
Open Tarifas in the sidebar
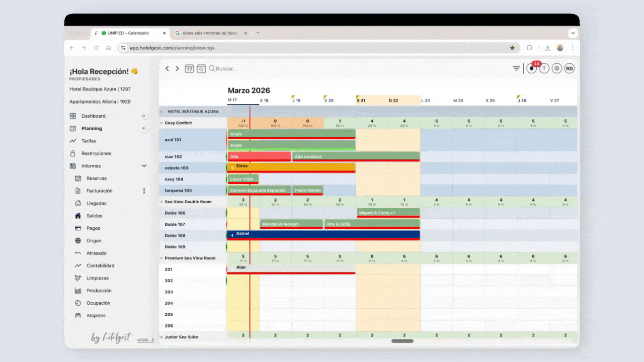click(x=89, y=141)
